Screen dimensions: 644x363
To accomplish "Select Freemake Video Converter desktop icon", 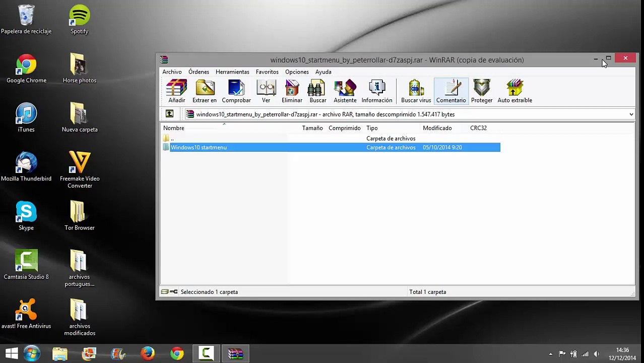I will coord(80,170).
